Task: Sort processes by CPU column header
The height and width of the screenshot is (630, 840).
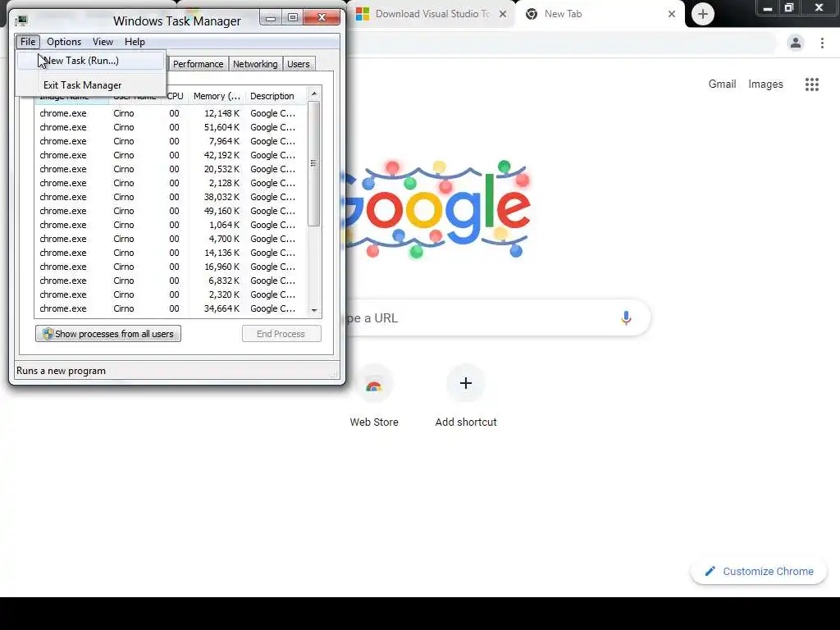Action: pos(175,96)
